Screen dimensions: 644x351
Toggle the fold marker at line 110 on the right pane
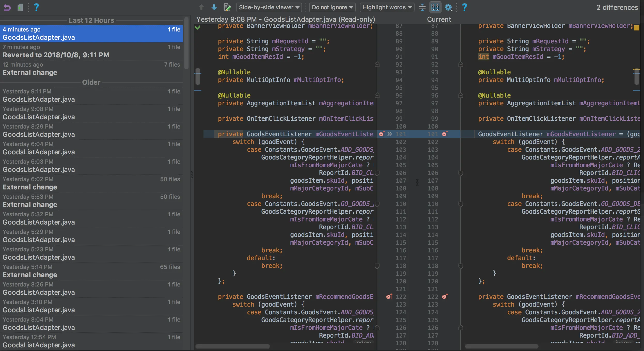pyautogui.click(x=461, y=204)
